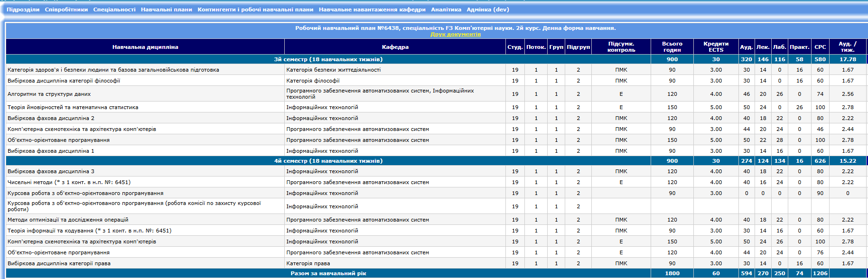Viewport: 868px width, 279px height.
Task: Click the plan title heading №6438
Action: click(x=456, y=28)
